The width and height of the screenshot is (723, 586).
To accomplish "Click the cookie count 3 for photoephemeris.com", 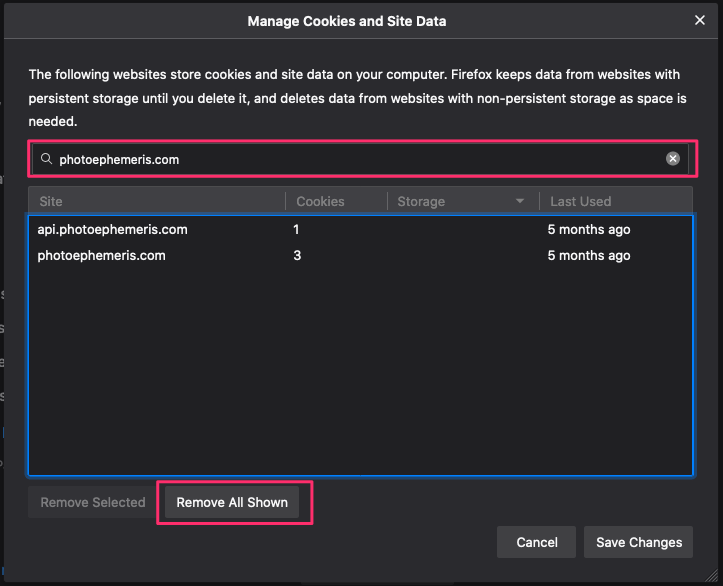I will (x=297, y=255).
